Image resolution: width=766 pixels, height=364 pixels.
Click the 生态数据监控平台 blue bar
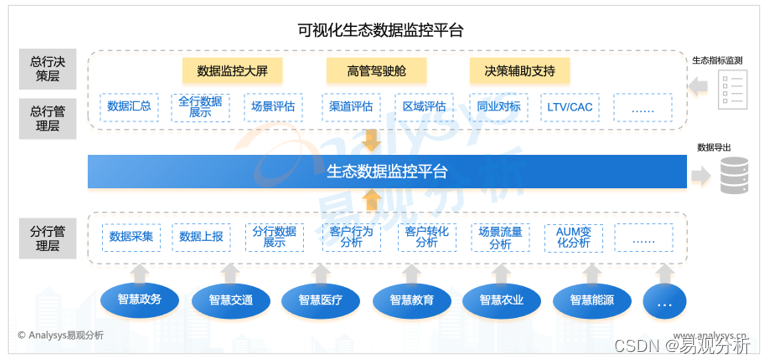(387, 171)
